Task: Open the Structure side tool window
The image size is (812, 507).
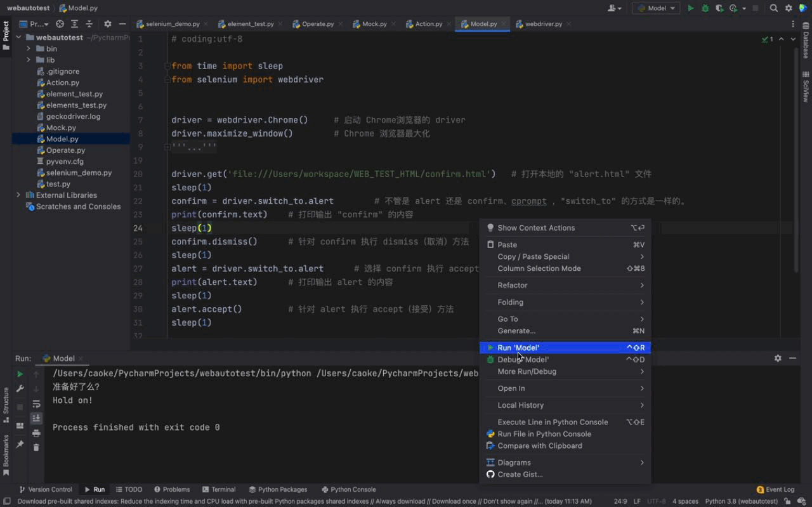Action: click(x=6, y=405)
